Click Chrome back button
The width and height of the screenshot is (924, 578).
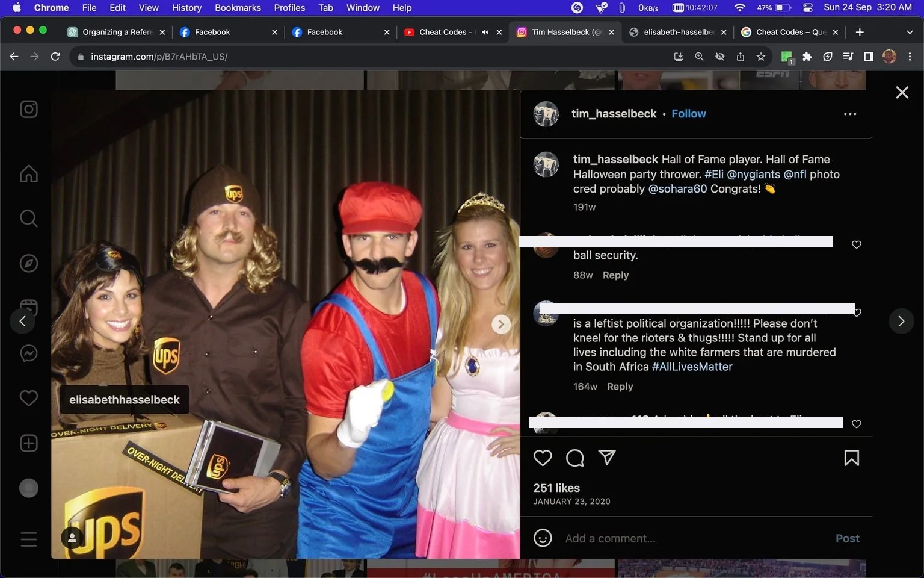point(14,57)
